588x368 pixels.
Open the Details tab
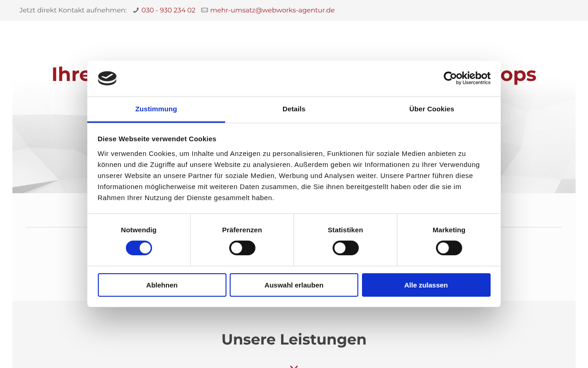point(294,109)
